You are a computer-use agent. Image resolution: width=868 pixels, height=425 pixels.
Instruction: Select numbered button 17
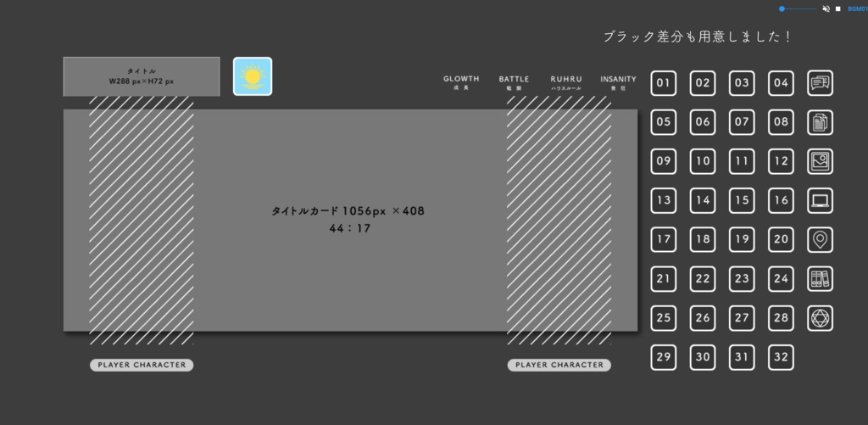pos(663,240)
